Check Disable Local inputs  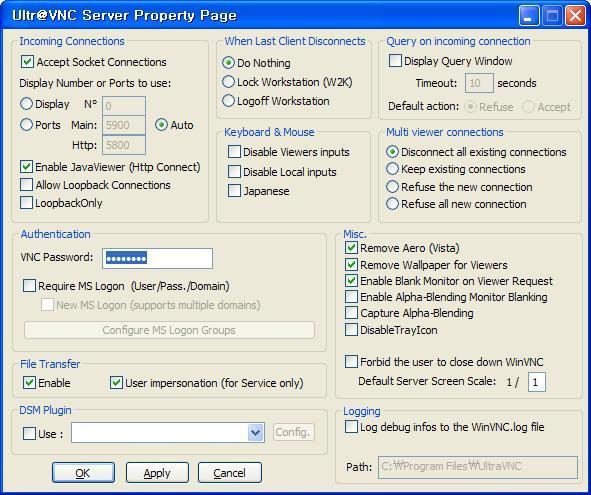coord(234,172)
